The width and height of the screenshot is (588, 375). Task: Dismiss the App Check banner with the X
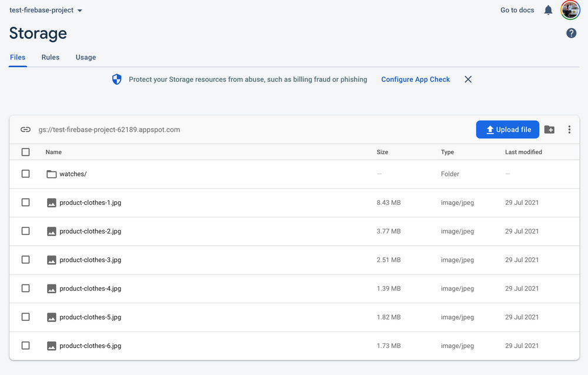point(467,79)
